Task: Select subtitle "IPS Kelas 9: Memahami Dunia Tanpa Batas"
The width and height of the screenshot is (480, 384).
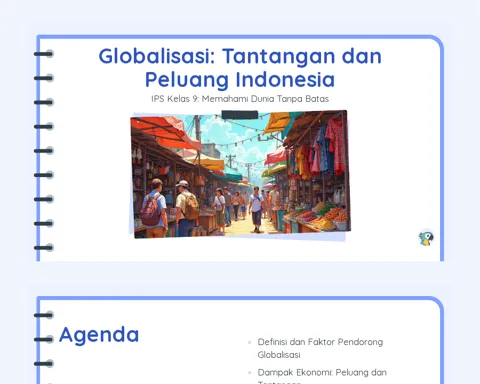Action: 240,99
